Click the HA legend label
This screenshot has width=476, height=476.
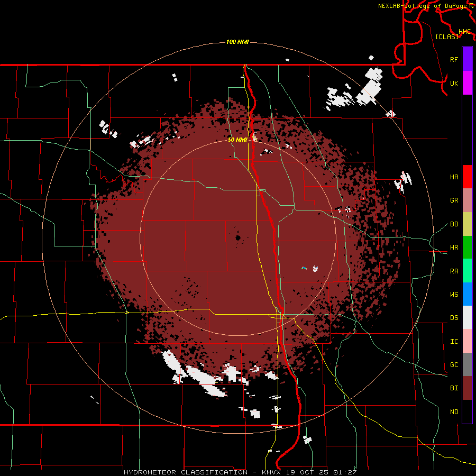pos(454,177)
